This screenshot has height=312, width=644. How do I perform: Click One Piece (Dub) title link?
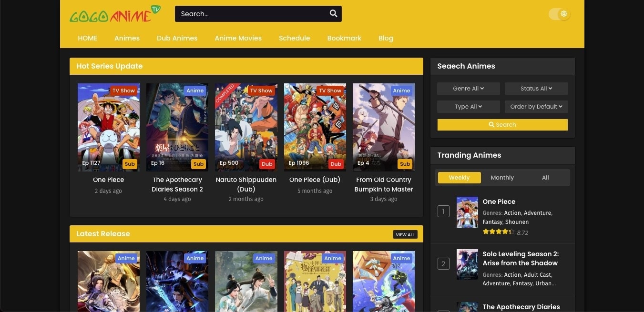315,180
